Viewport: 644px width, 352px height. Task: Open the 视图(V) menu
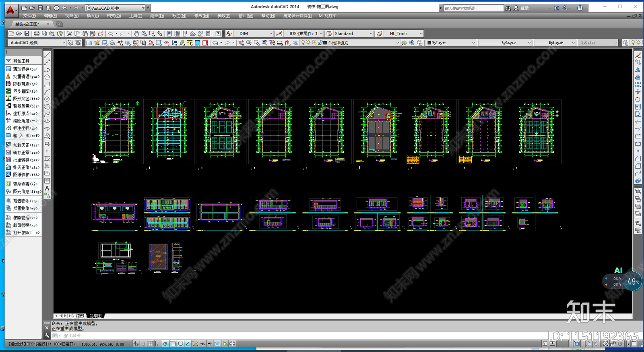tap(72, 16)
